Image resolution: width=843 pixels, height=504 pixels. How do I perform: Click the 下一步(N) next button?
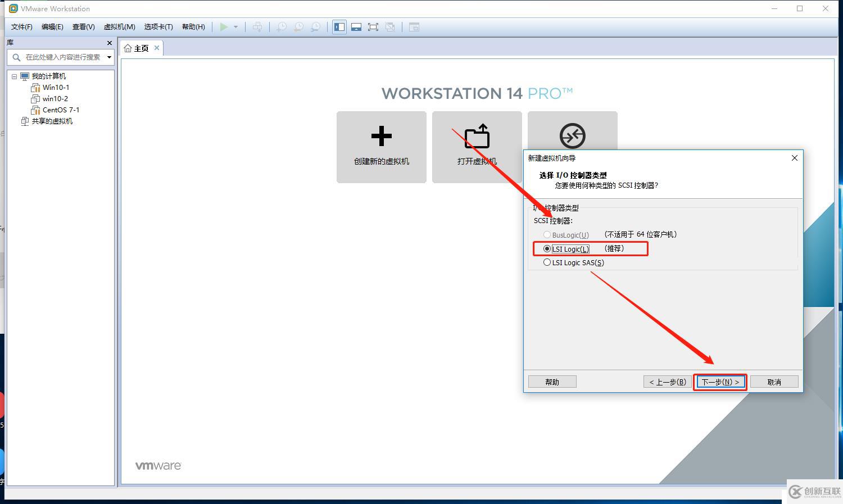(x=720, y=382)
